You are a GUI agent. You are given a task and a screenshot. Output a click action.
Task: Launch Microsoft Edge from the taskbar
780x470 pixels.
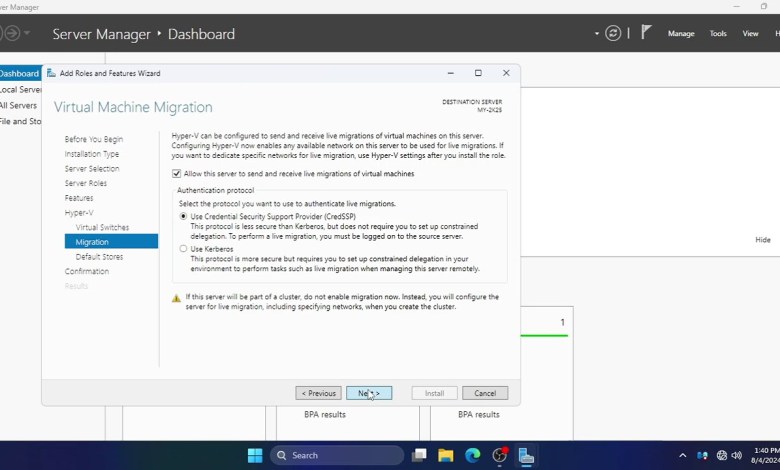tap(473, 455)
